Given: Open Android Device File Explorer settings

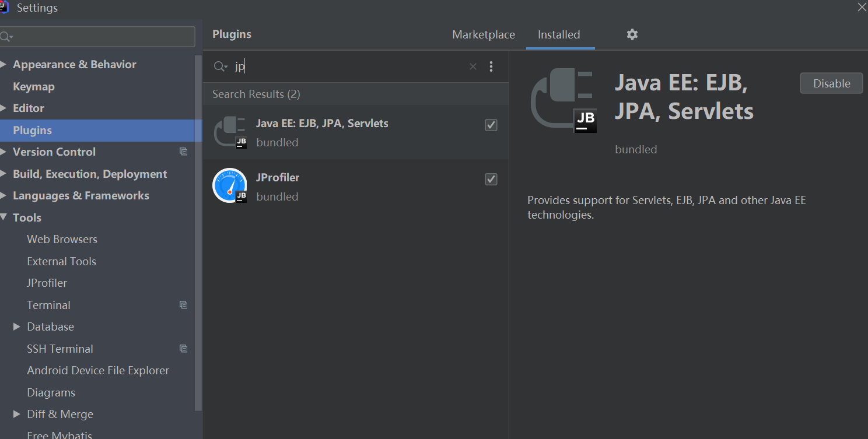Looking at the screenshot, I should tap(98, 370).
